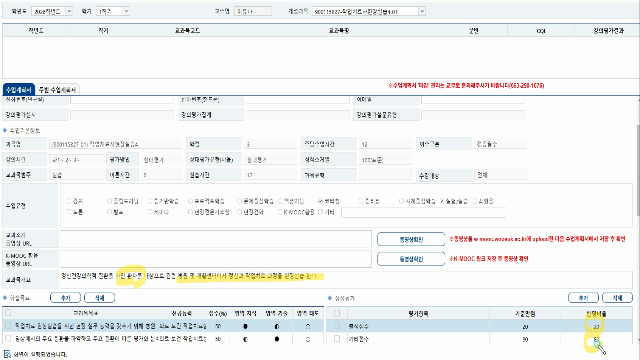
Task: Click the 학년도 column header in the grid
Action: pos(36,31)
